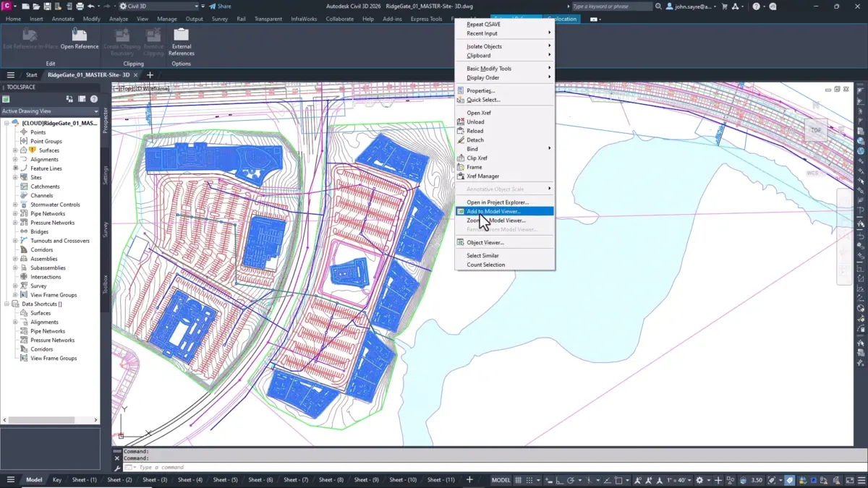Click the Unload xref icon in context menu
The height and width of the screenshot is (488, 868).
(x=461, y=121)
